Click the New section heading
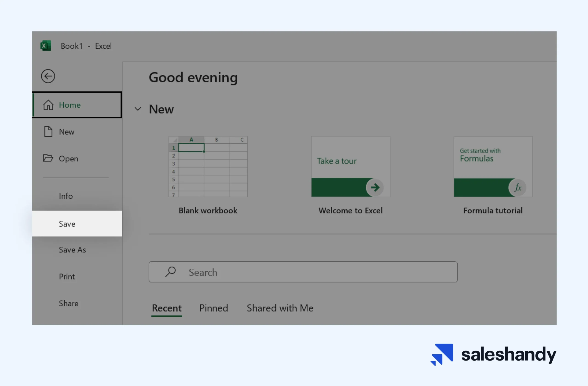Image resolution: width=588 pixels, height=386 pixels. pos(161,109)
